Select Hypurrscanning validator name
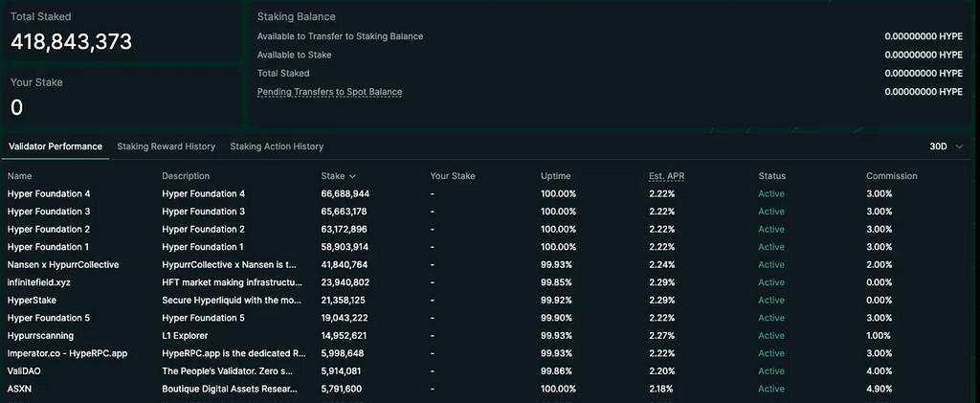This screenshot has height=403, width=980. pyautogui.click(x=40, y=336)
